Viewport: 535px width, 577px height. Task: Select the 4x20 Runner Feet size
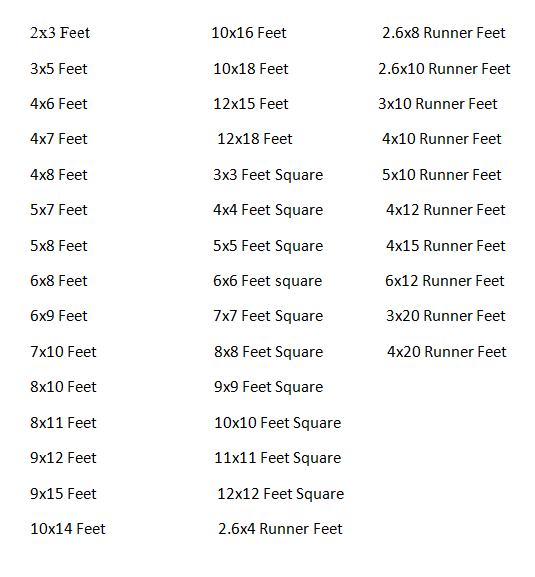(447, 352)
